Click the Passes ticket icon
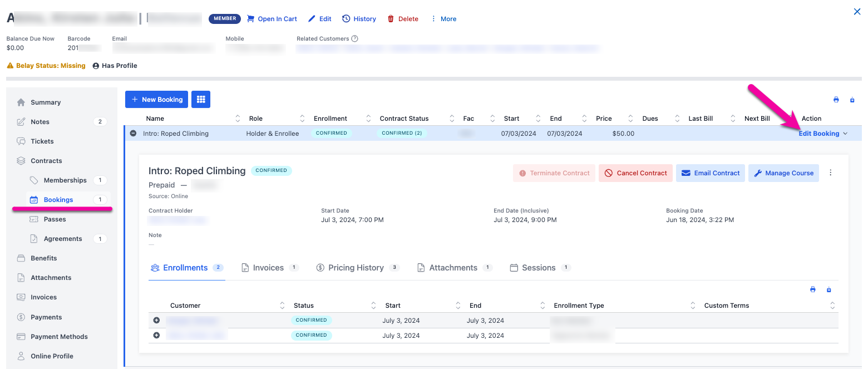Image resolution: width=868 pixels, height=369 pixels. 34,219
